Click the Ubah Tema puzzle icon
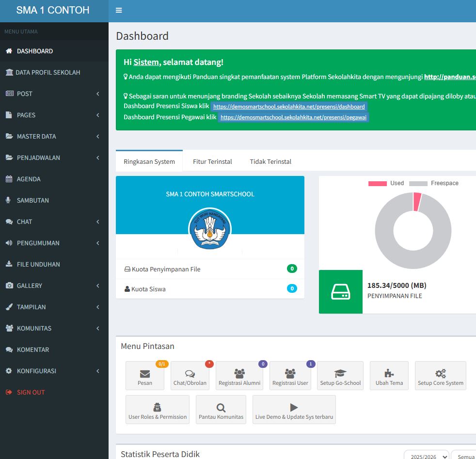This screenshot has height=459, width=476. (389, 373)
